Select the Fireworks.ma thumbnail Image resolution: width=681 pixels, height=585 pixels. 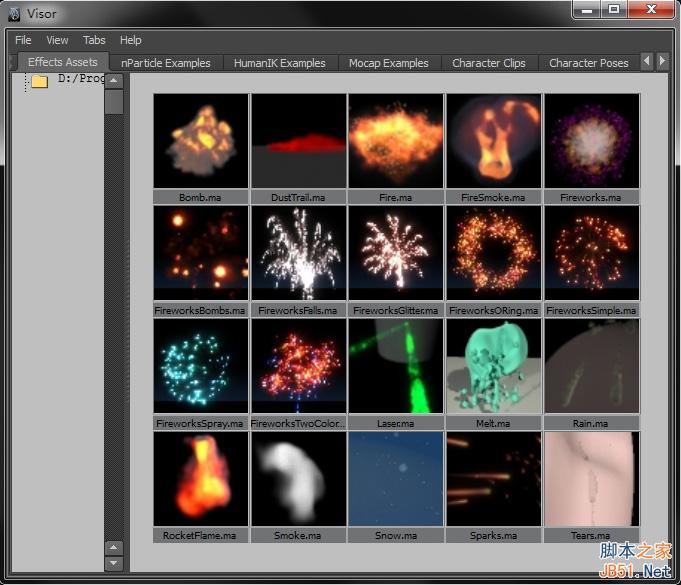592,141
